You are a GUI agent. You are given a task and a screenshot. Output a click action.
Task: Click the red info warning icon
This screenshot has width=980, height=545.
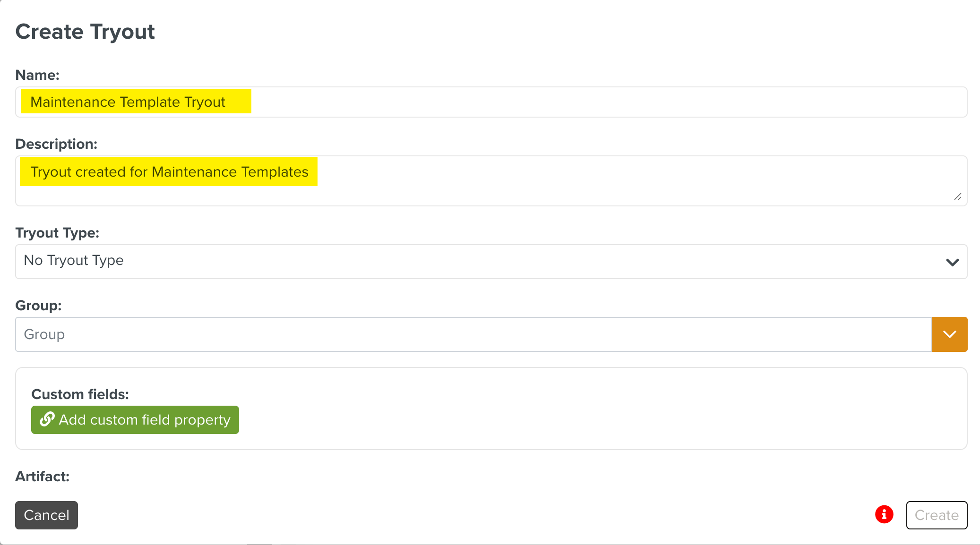tap(884, 514)
